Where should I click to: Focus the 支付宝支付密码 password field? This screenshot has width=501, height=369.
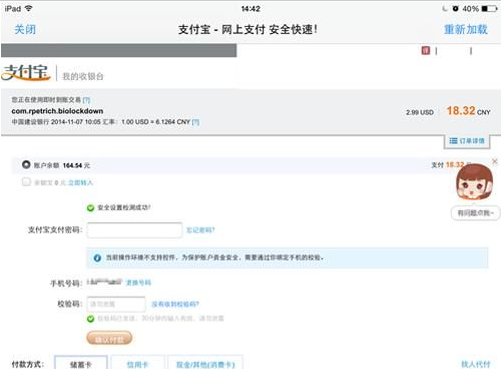134,230
